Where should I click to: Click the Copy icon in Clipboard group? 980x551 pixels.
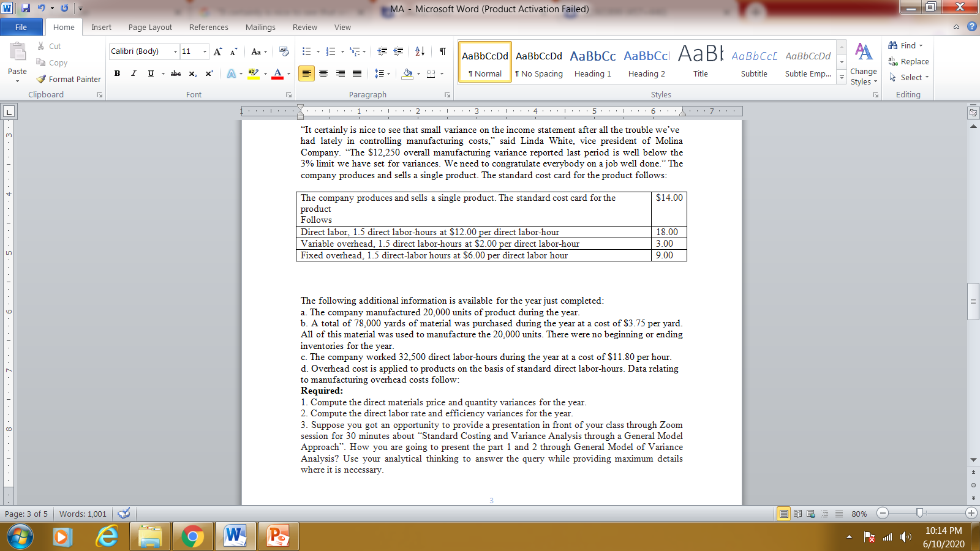(40, 62)
